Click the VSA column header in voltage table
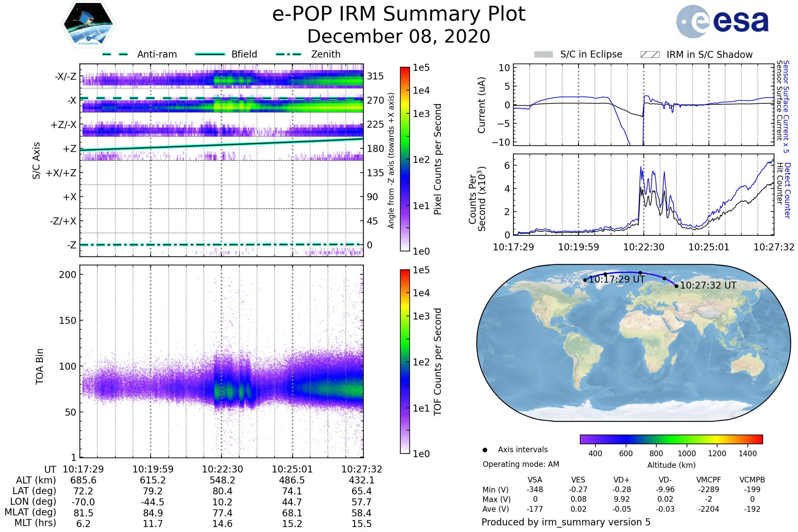The width and height of the screenshot is (798, 532). coord(535,480)
